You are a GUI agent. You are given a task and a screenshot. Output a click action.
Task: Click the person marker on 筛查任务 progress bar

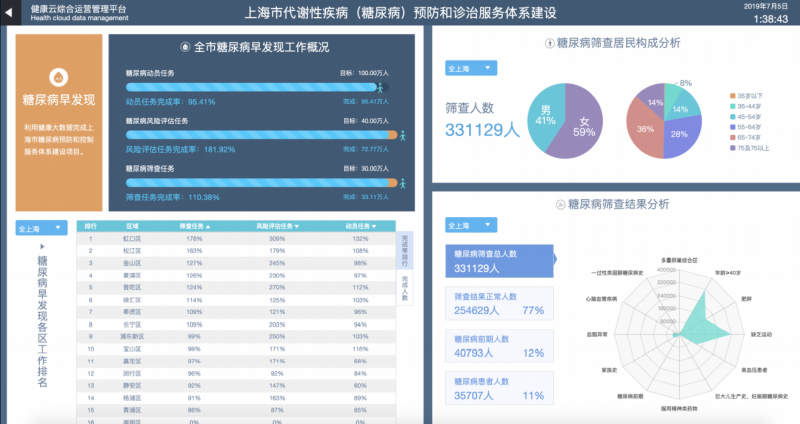click(x=403, y=181)
